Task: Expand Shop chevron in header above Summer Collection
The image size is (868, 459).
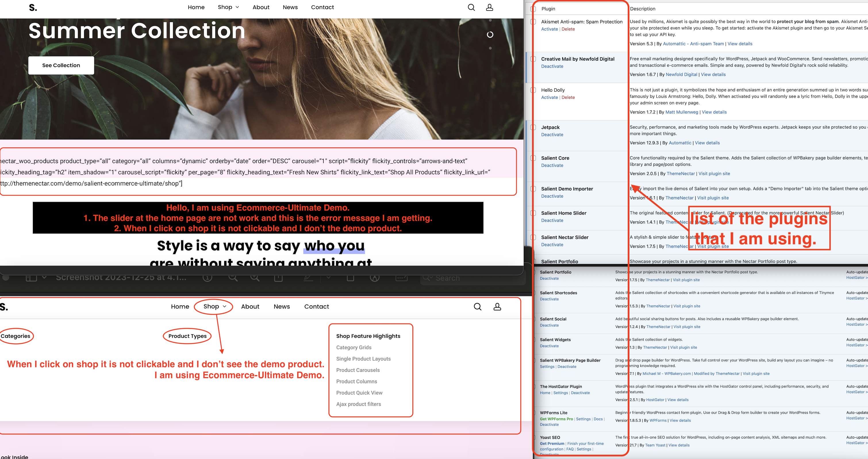Action: tap(237, 7)
